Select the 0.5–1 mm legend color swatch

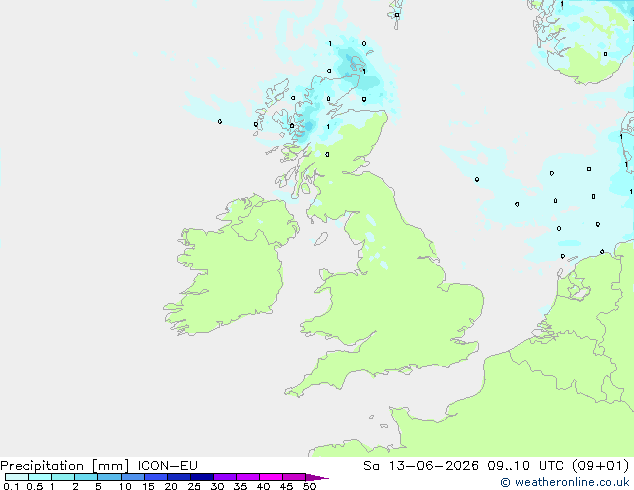[x=40, y=477]
